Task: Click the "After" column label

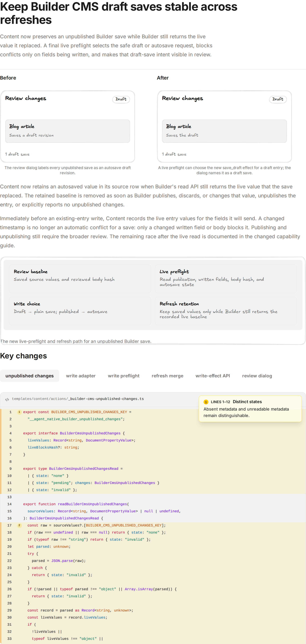Action: pos(163,78)
